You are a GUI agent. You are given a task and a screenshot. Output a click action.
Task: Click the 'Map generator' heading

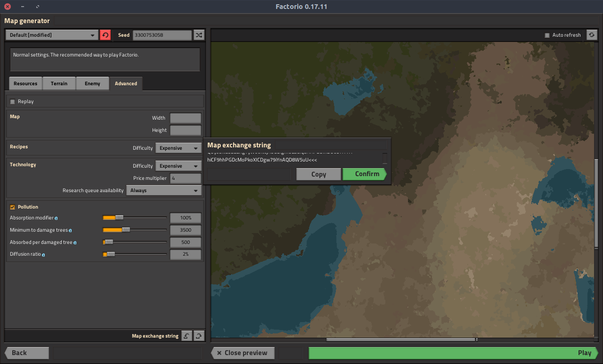(x=27, y=21)
